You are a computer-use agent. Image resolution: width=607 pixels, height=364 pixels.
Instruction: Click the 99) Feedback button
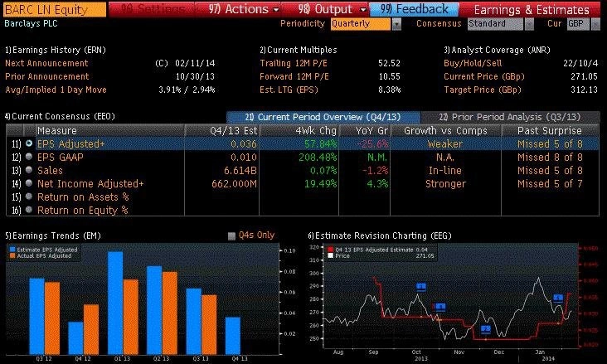[415, 9]
